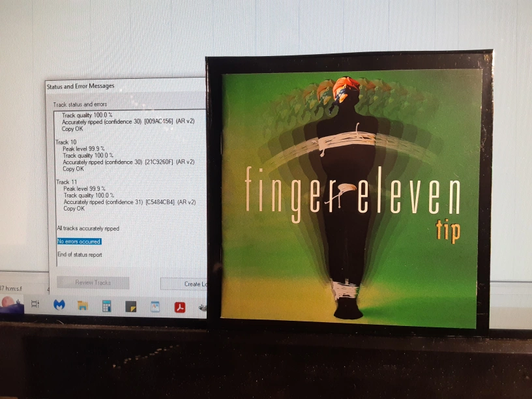Open Task View on the taskbar
Screen dimensions: 532x399
[x=35, y=304]
